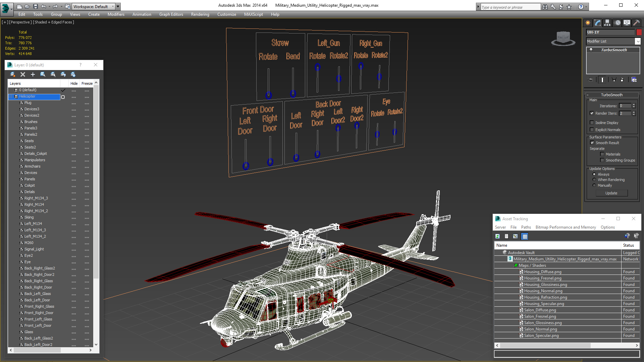The height and width of the screenshot is (362, 644).
Task: Click Remove Modifier trash icon
Action: [x=622, y=80]
